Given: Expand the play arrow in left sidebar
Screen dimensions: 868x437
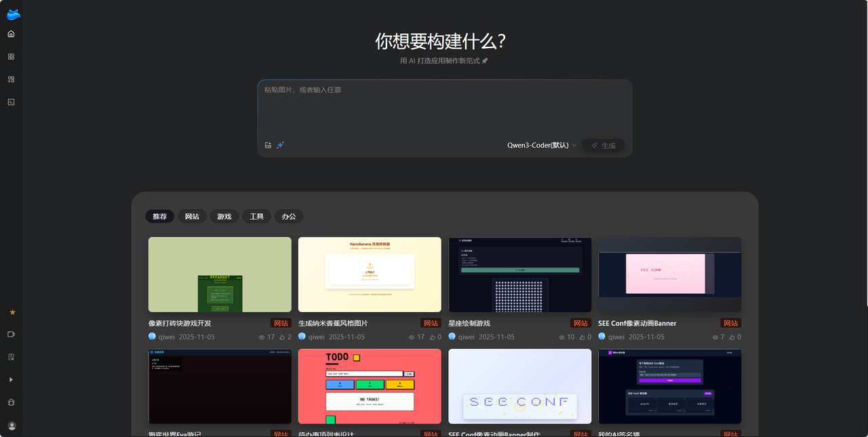Looking at the screenshot, I should pyautogui.click(x=11, y=379).
